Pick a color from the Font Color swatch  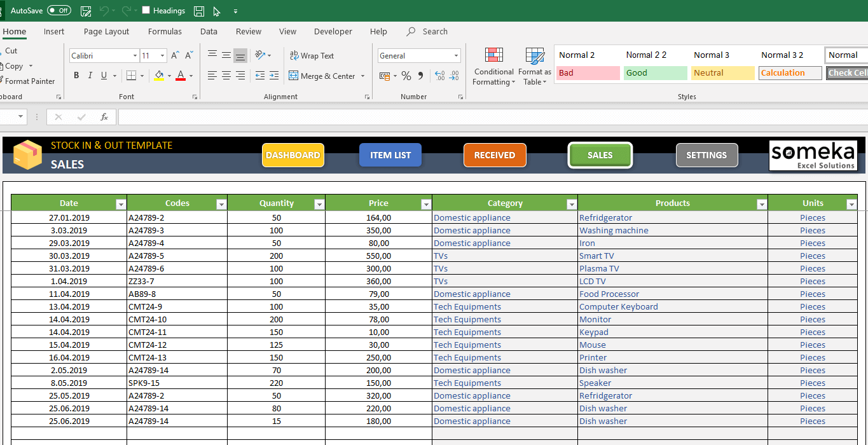click(x=181, y=75)
